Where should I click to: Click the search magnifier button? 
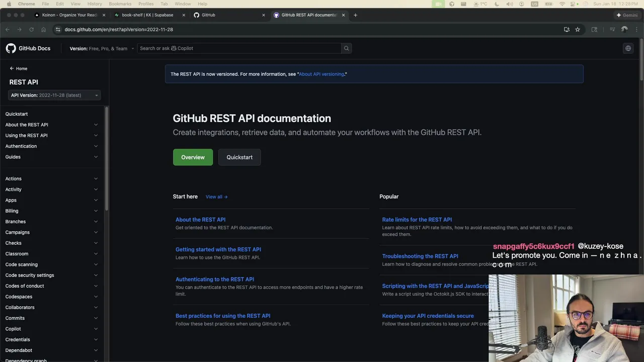(346, 48)
